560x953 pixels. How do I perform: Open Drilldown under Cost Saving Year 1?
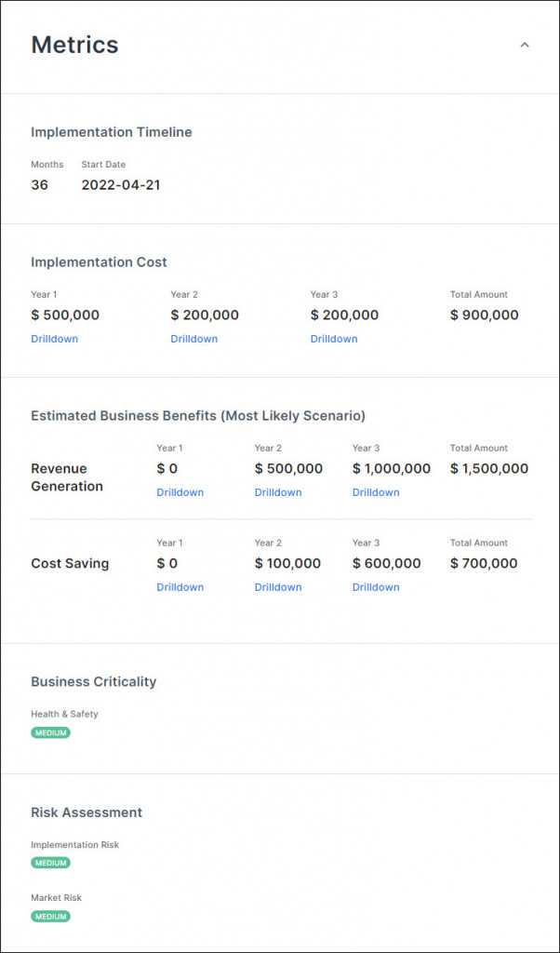click(180, 587)
